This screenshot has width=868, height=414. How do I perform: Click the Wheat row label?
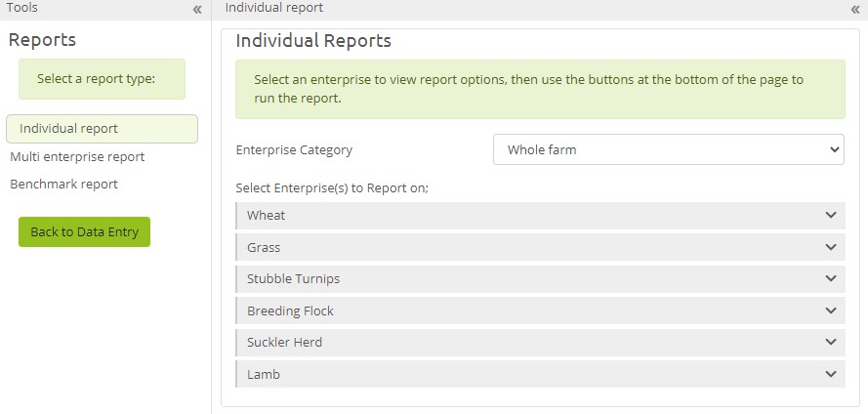[267, 216]
